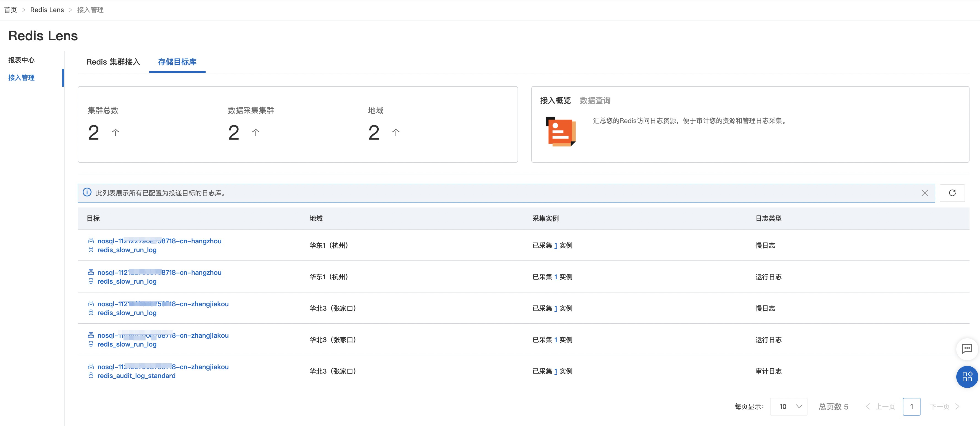The image size is (980, 426).
Task: Click instance count 1 in 审计日志 row
Action: pos(556,371)
